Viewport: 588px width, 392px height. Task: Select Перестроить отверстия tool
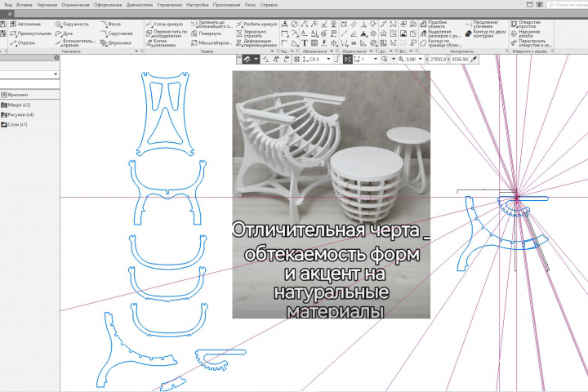coord(532,42)
